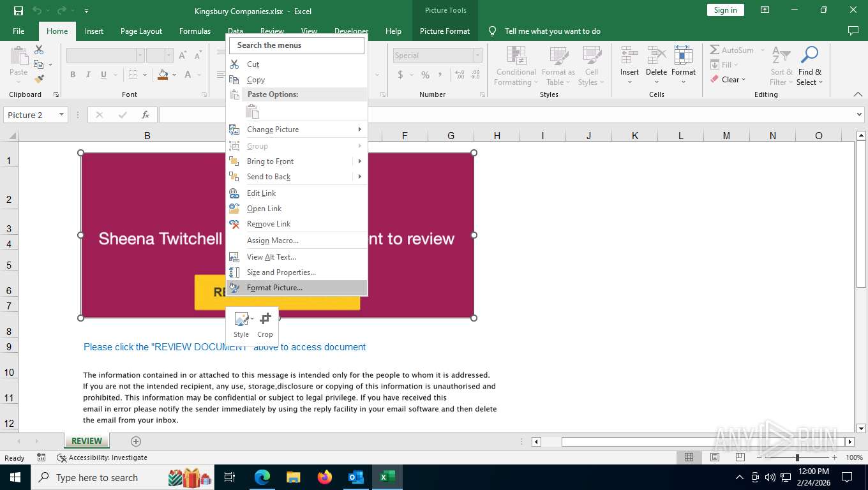
Task: Click the Accounting Number Format dollar icon
Action: pyautogui.click(x=401, y=75)
